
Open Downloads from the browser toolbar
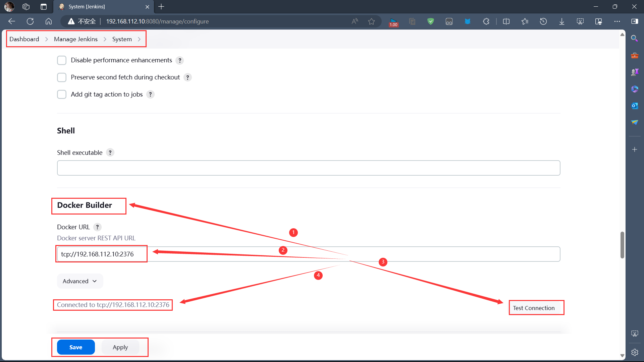click(x=562, y=21)
